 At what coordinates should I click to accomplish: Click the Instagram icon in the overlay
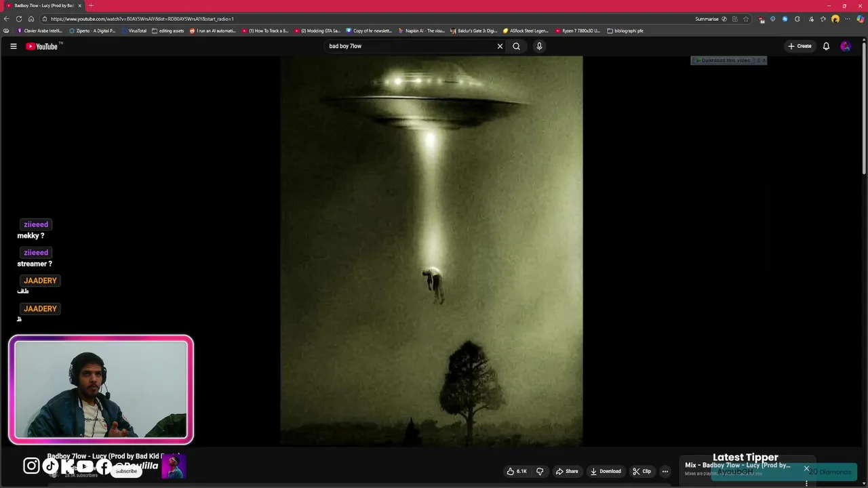31,466
